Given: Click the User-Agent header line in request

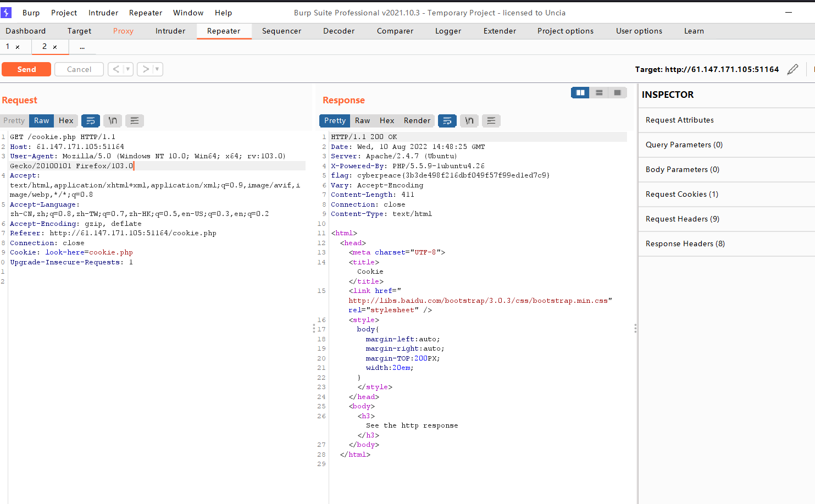Looking at the screenshot, I should (148, 161).
